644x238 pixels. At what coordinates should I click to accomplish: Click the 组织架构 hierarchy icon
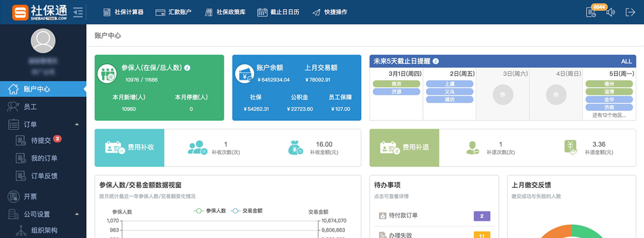pos(21,230)
